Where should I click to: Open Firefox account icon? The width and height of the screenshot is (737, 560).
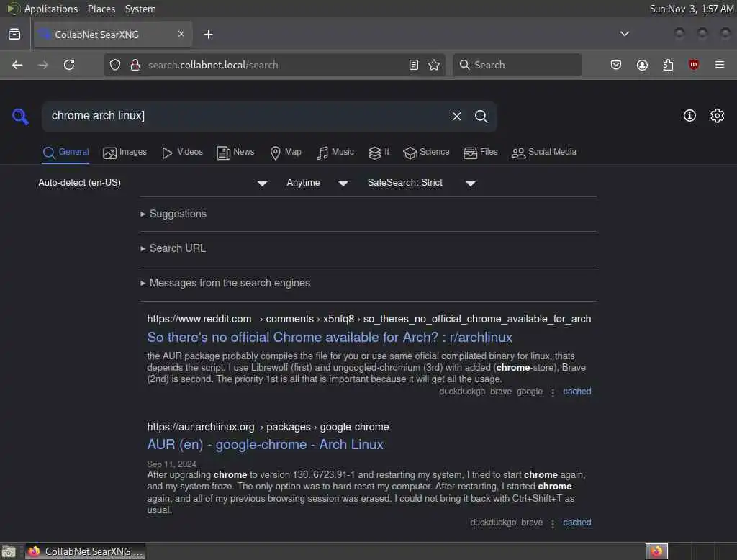click(642, 65)
